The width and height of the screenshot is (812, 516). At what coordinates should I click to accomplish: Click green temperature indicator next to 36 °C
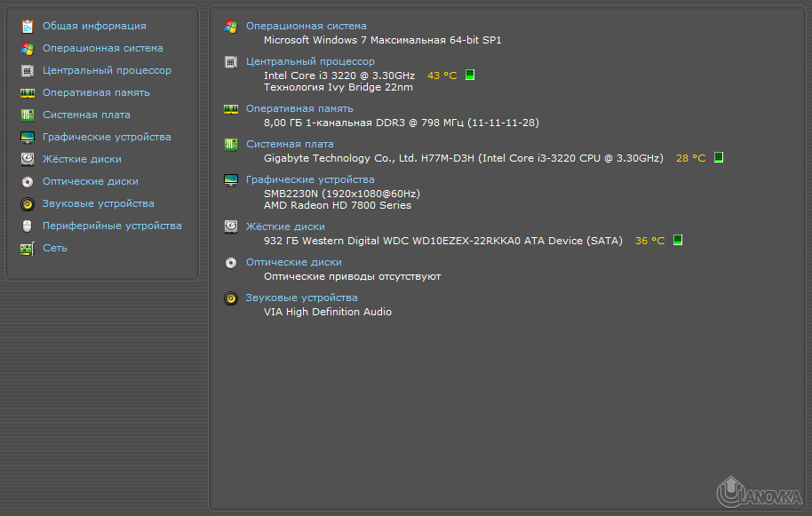coord(678,240)
